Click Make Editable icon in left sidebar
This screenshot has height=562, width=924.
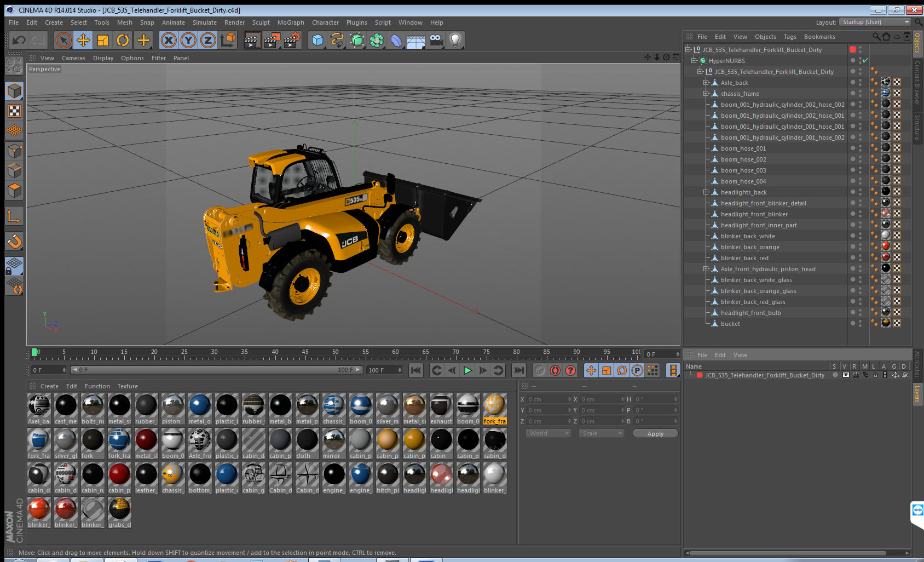pos(14,66)
